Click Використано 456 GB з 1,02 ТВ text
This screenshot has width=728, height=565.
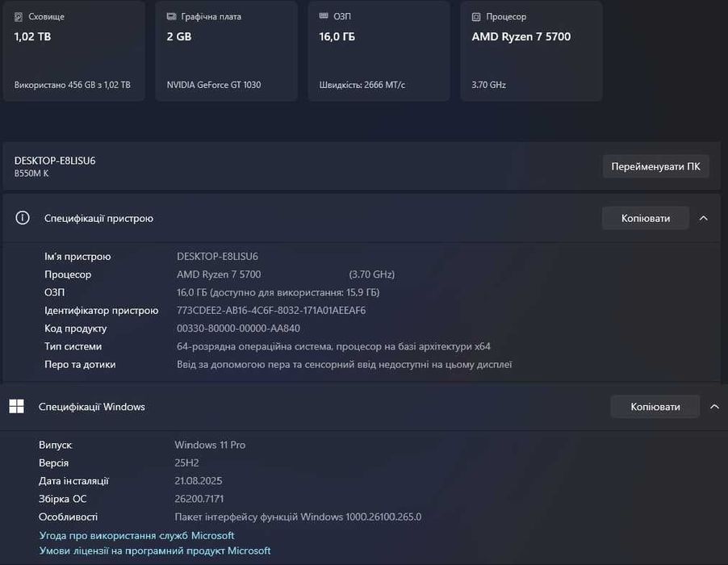pos(73,85)
